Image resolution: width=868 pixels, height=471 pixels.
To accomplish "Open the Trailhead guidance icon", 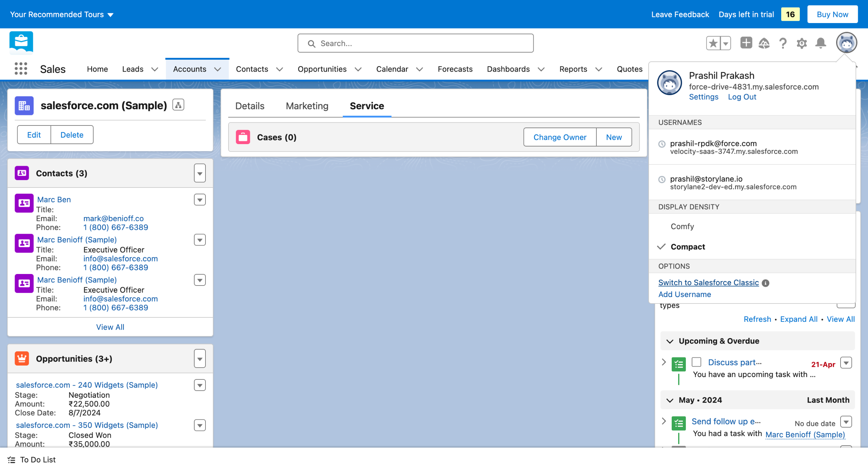I will [x=764, y=43].
